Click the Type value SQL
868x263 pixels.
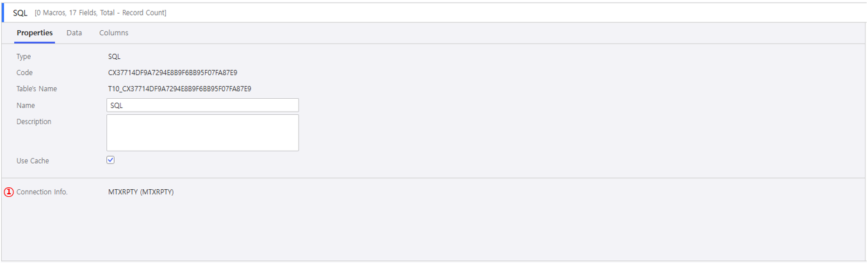(x=114, y=56)
